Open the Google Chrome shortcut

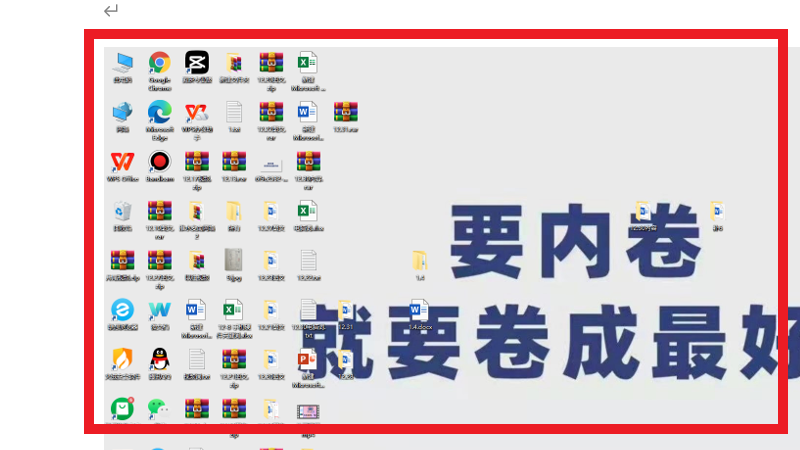pos(160,63)
